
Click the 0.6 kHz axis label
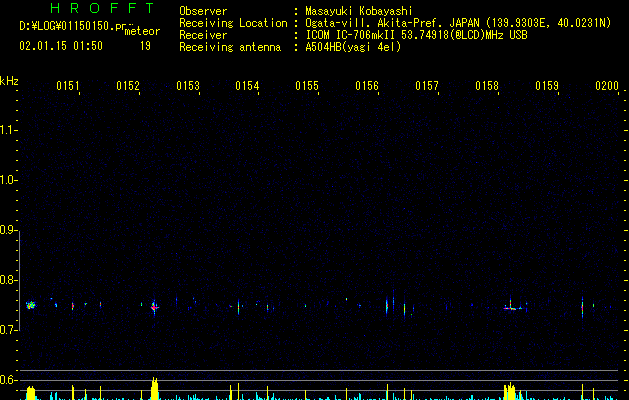tap(8, 380)
